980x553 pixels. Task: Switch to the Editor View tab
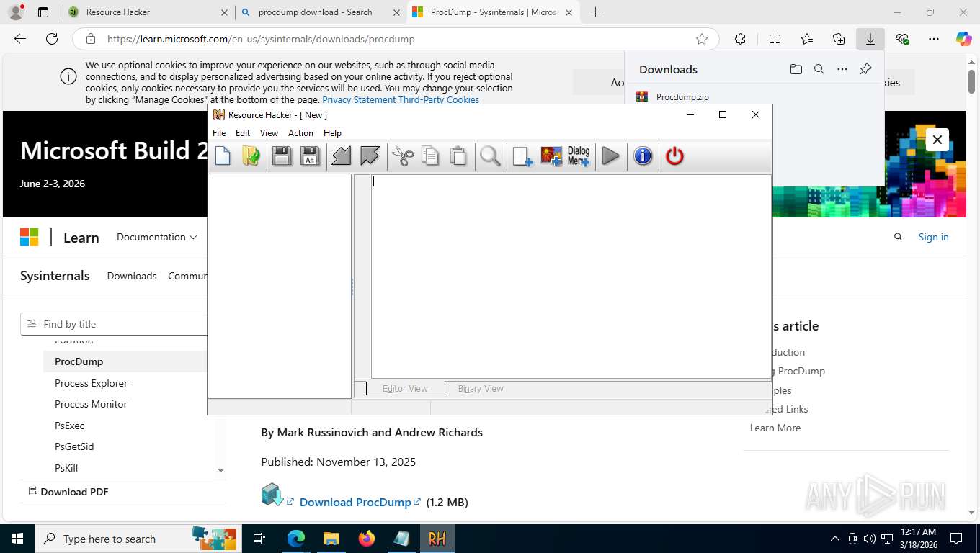(405, 388)
